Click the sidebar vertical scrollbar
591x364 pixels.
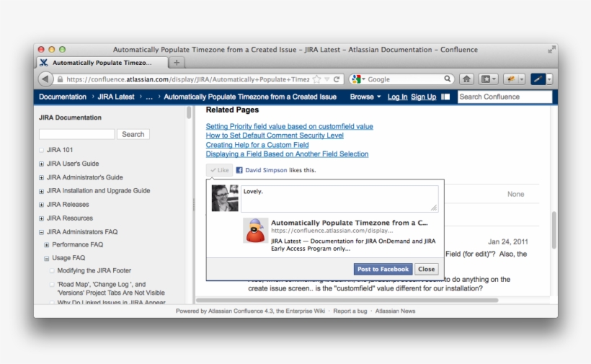tap(189, 112)
